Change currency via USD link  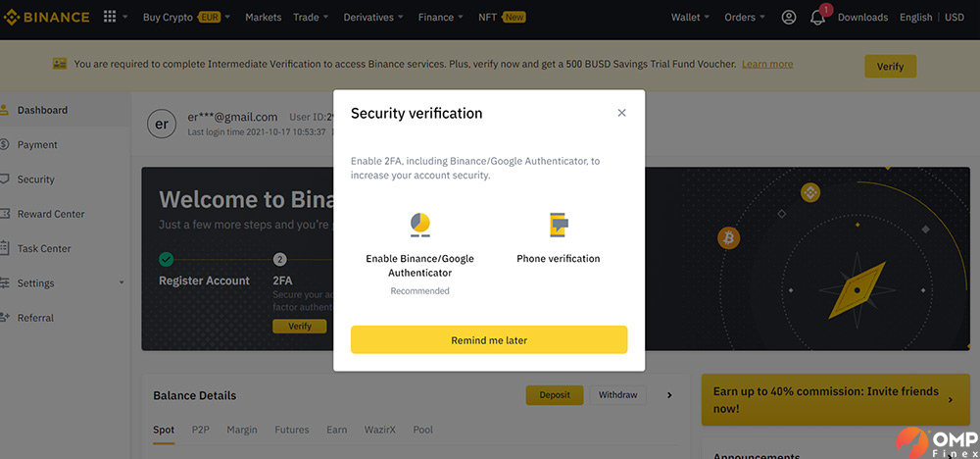[x=955, y=18]
